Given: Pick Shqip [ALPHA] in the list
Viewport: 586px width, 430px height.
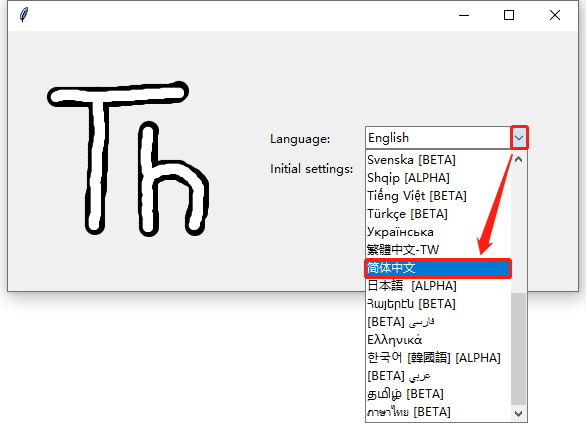Looking at the screenshot, I should point(438,178).
